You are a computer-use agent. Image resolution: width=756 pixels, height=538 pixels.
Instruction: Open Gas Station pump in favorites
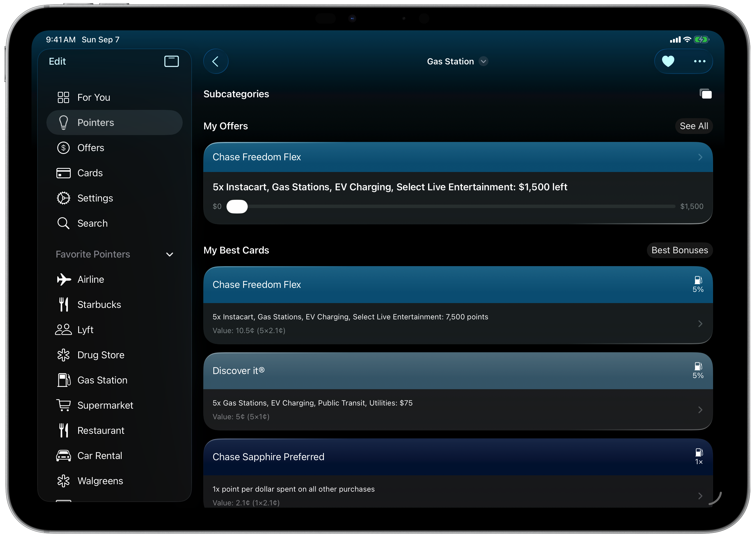tap(102, 380)
